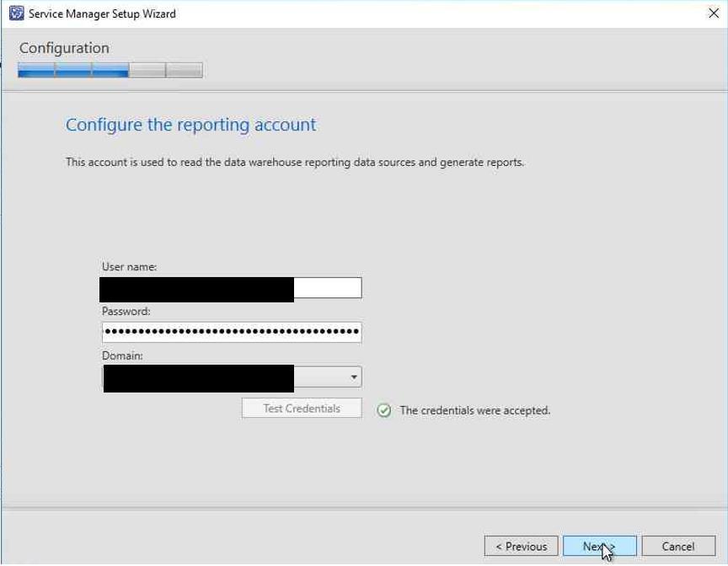Click the green credentials accepted checkmark icon
728x566 pixels.
(384, 410)
